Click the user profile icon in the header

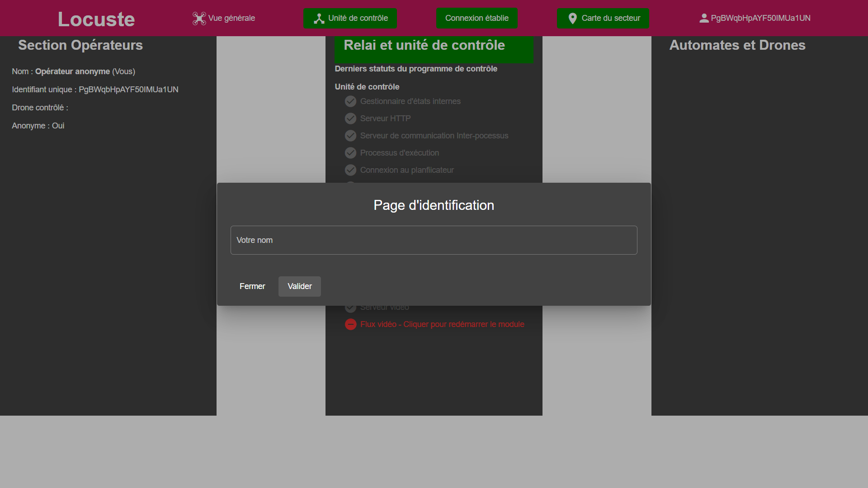pos(704,18)
